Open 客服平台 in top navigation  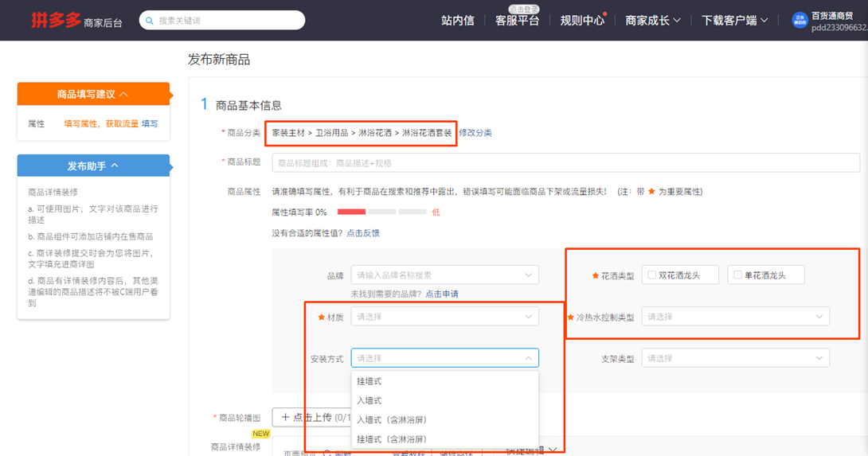click(x=517, y=21)
